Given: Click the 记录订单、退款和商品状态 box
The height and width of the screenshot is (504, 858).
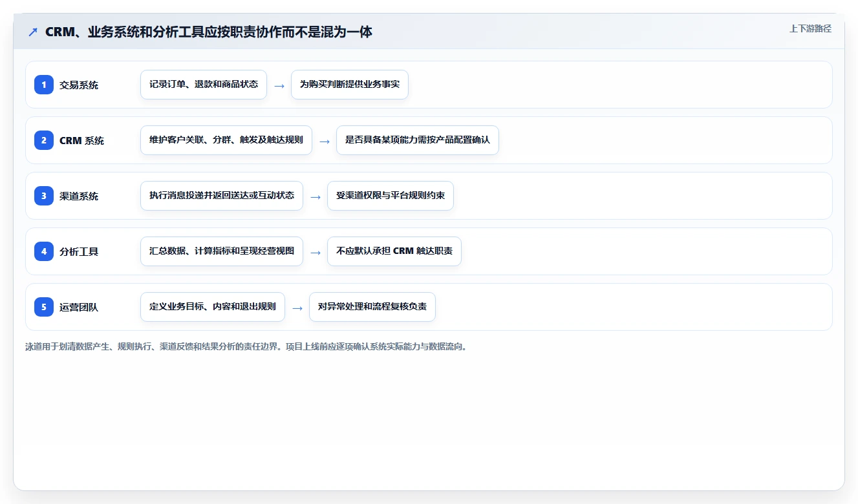Looking at the screenshot, I should pyautogui.click(x=204, y=85).
